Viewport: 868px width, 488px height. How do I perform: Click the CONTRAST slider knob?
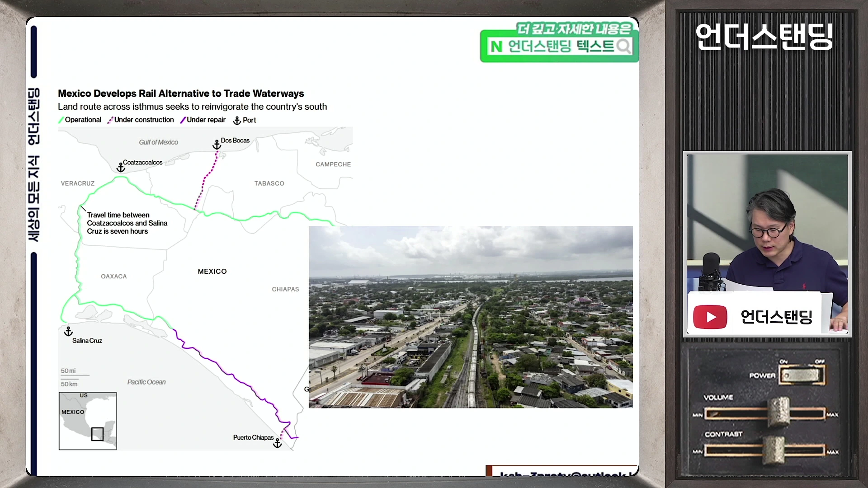click(x=774, y=450)
